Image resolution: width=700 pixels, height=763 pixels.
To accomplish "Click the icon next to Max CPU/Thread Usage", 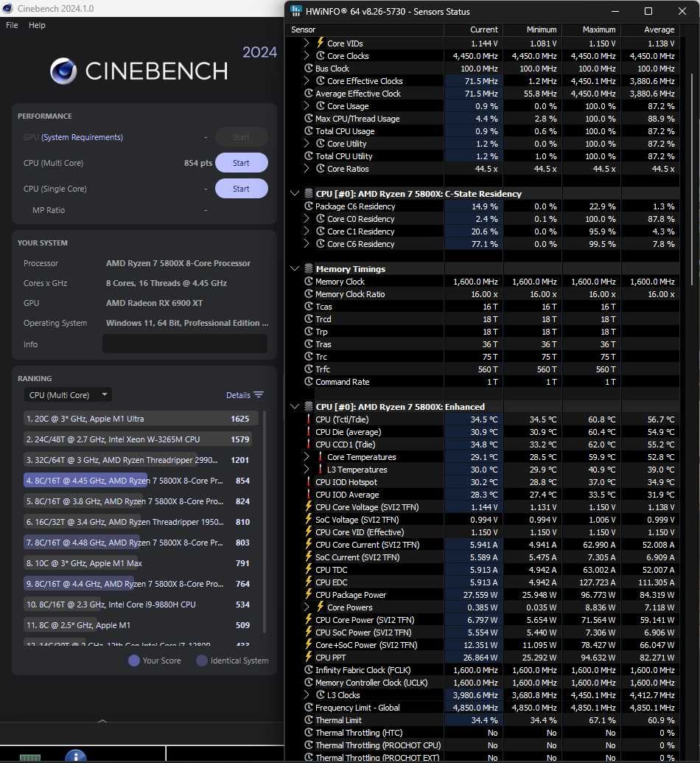I will [x=309, y=119].
